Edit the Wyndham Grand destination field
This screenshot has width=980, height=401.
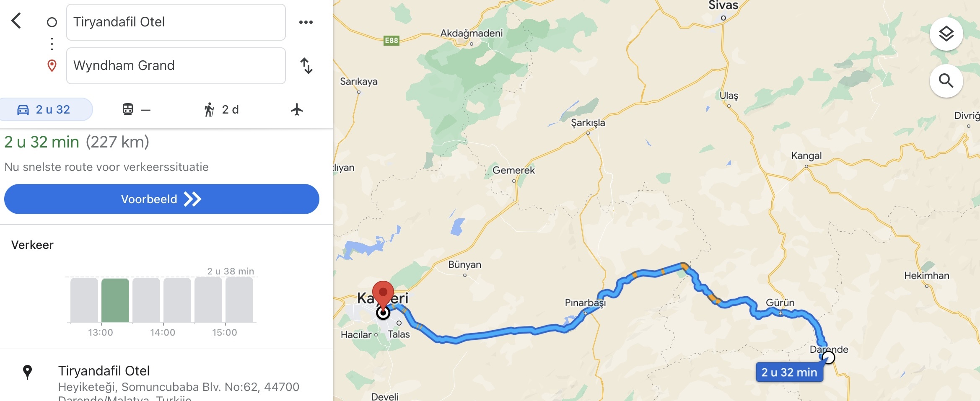176,66
